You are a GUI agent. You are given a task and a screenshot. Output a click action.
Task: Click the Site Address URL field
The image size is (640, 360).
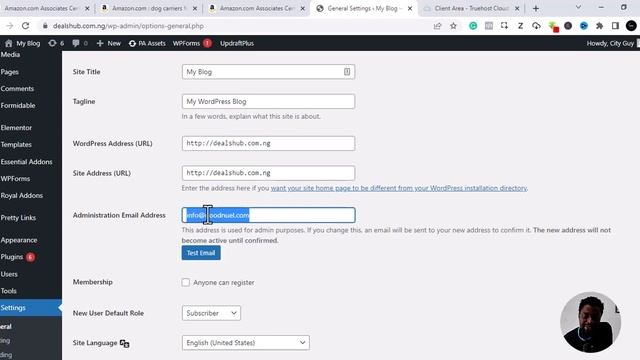tap(268, 173)
